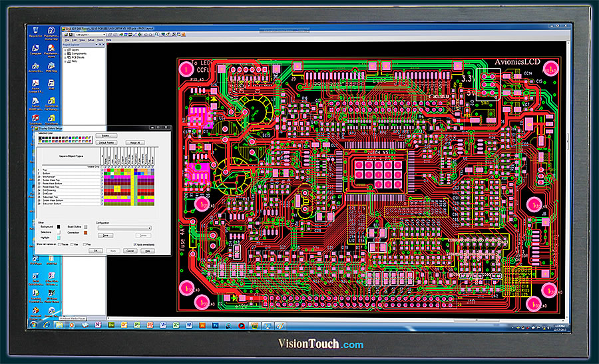Toggle visibility checkbox for Top layer
The width and height of the screenshot is (599, 364).
click(x=102, y=170)
